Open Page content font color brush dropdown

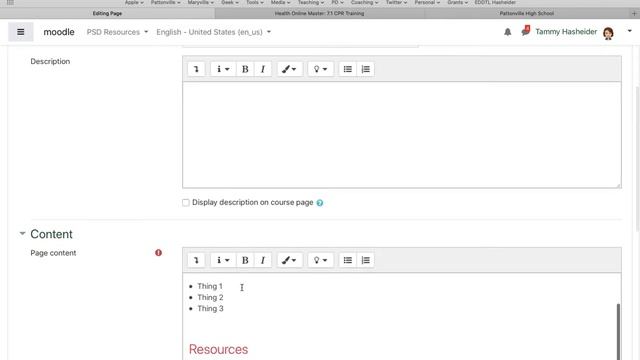click(289, 260)
